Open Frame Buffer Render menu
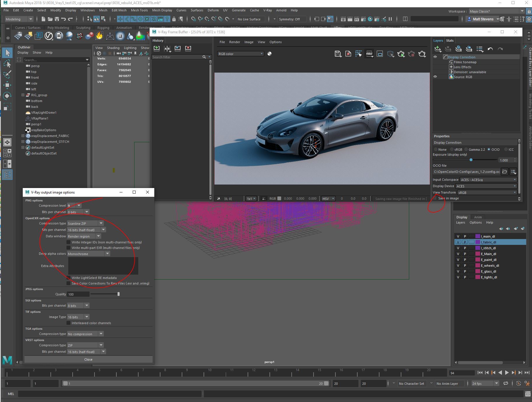The width and height of the screenshot is (532, 402). coord(235,42)
